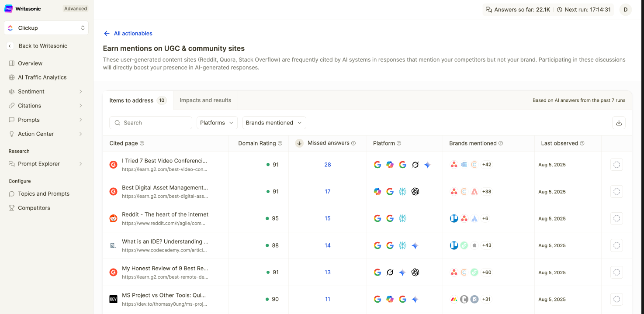Open missed answers count 15

pyautogui.click(x=328, y=218)
